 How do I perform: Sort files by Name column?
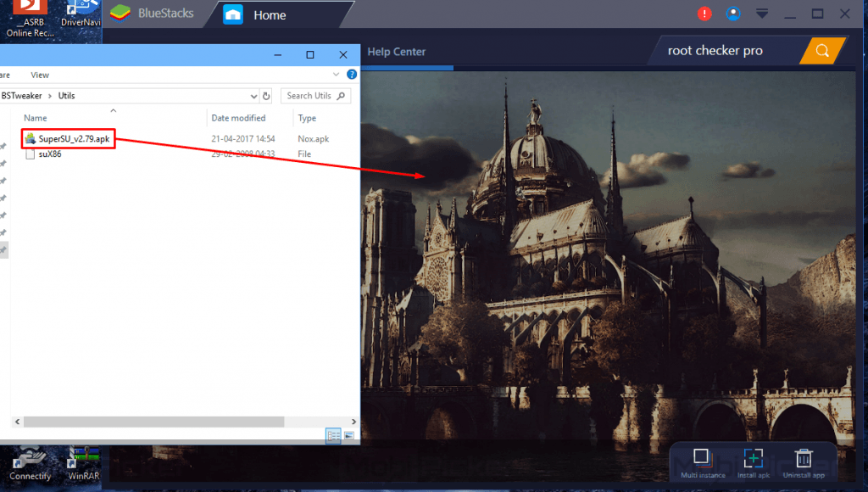click(x=36, y=118)
